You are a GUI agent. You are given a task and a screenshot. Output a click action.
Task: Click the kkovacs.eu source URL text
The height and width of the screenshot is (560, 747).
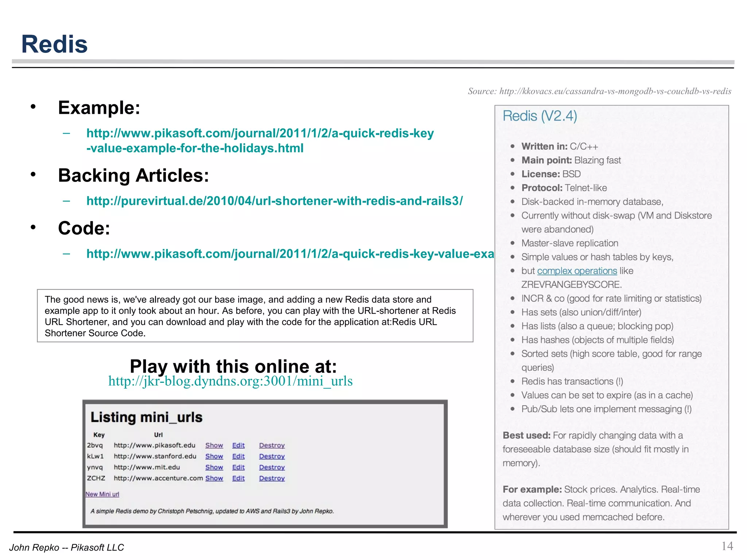(615, 91)
